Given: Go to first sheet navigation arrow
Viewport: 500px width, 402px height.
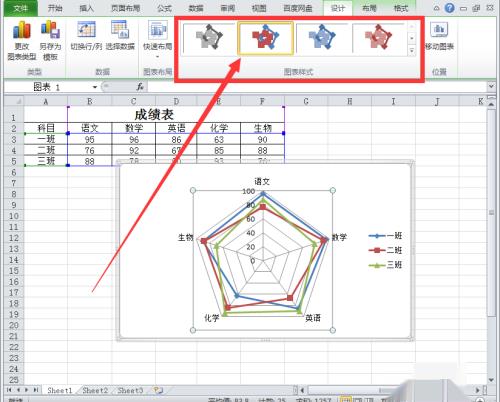Looking at the screenshot, I should (9, 390).
